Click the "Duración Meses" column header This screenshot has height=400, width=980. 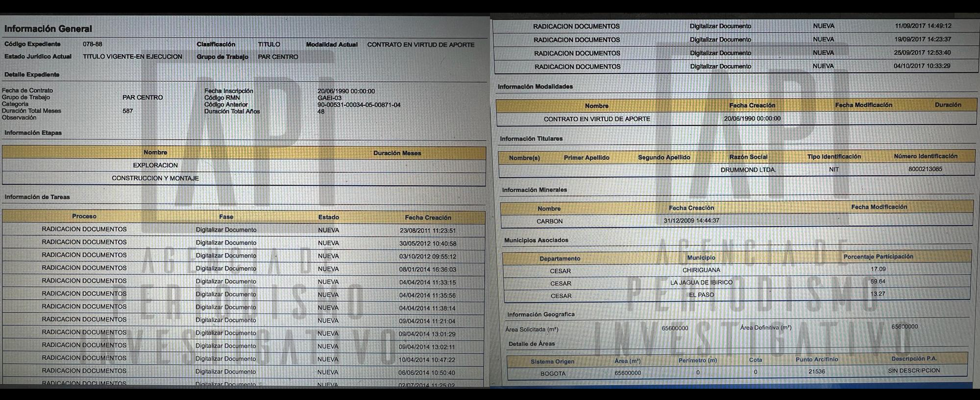[x=397, y=153]
